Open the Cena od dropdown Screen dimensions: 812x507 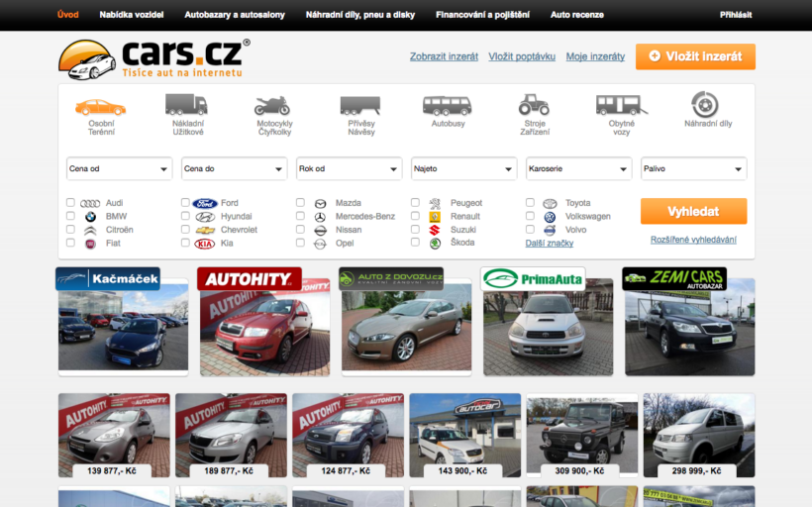point(119,168)
